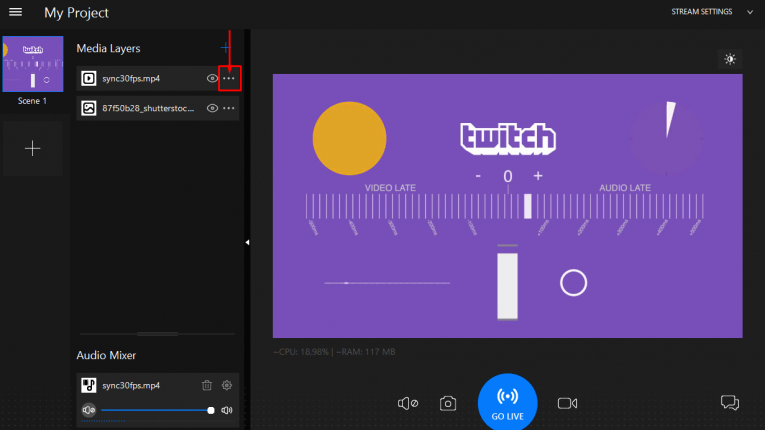Viewport: 765px width, 430px height.
Task: Open the chat panel icon
Action: [730, 403]
